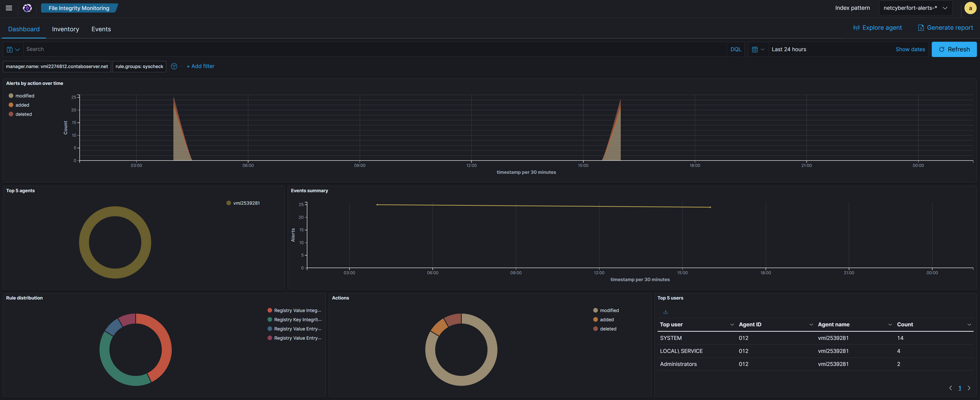Viewport: 980px width, 400px height.
Task: Click count 4 in LOCAL\ SERVICE row
Action: (899, 351)
